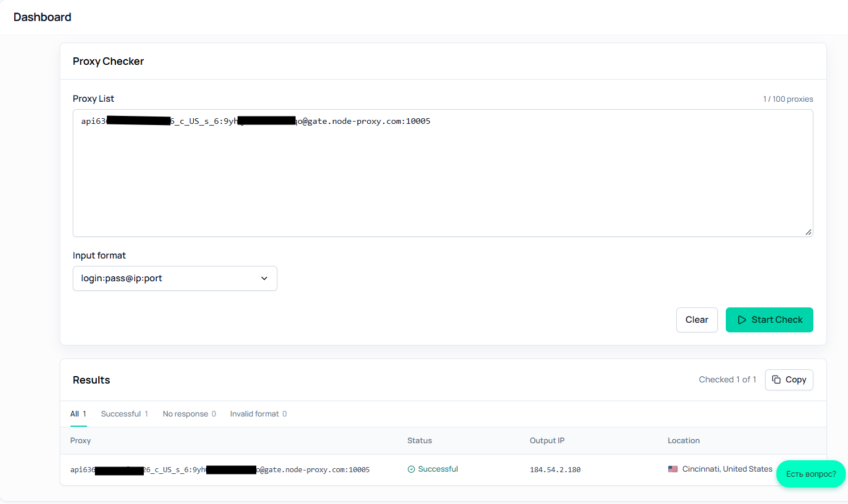Click the play icon inside Start Check
The height and width of the screenshot is (504, 848).
[x=742, y=320]
